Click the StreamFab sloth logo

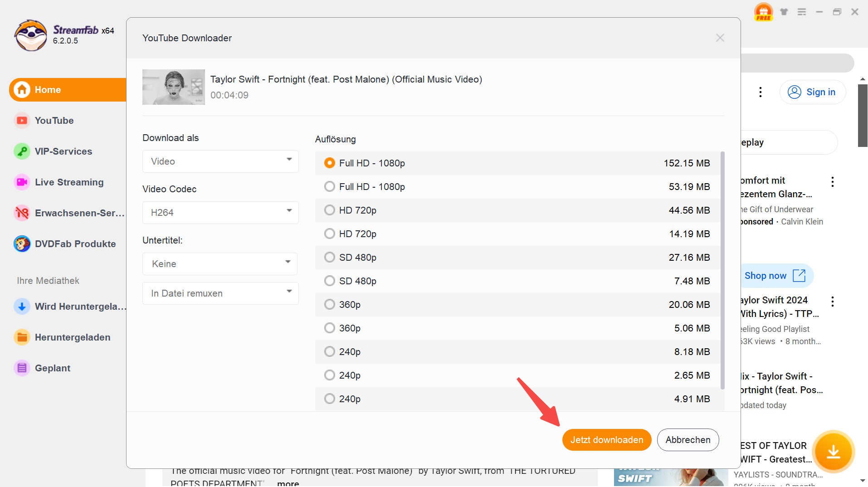(30, 35)
